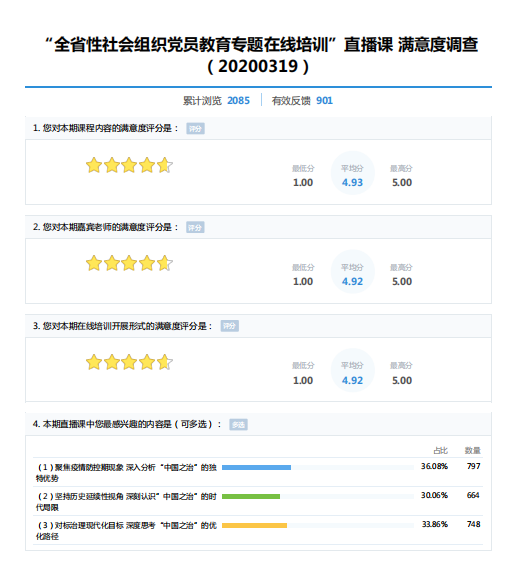Click the 4.93 average score circle
The image size is (517, 563).
[x=353, y=173]
